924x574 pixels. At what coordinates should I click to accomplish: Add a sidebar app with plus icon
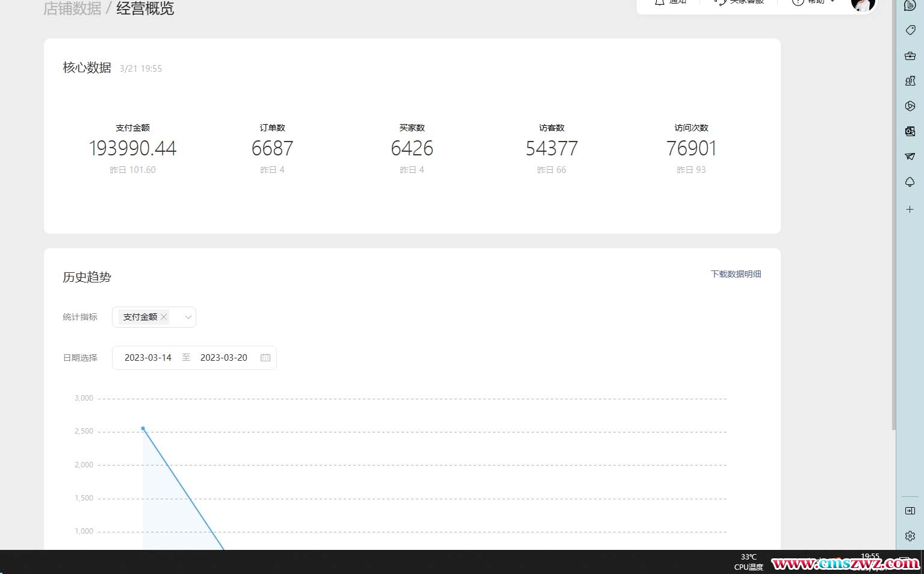tap(910, 210)
